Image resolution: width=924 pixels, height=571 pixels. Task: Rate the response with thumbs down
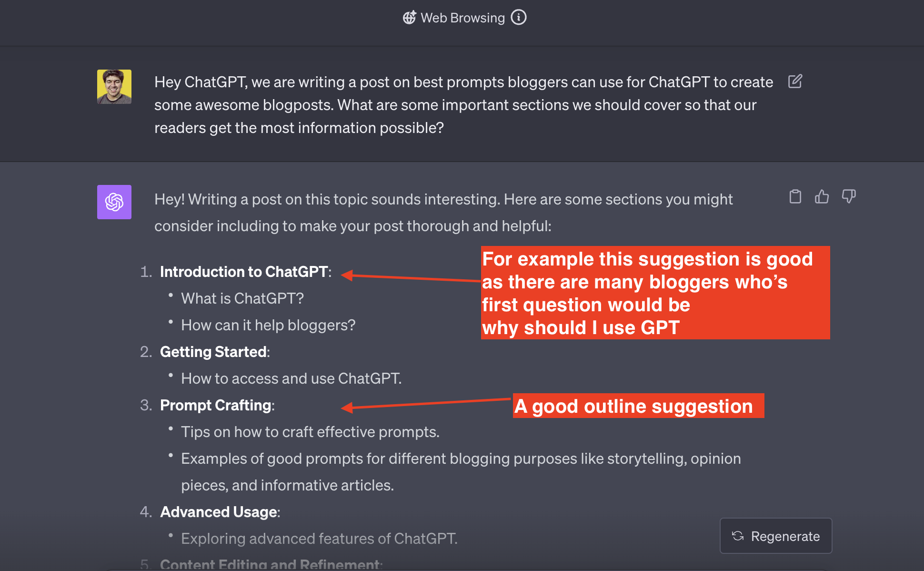[x=849, y=196]
